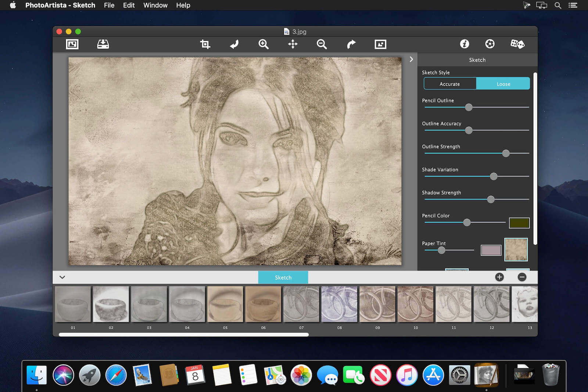Open the Zoom In tool
Viewport: 588px width, 392px height.
click(263, 44)
